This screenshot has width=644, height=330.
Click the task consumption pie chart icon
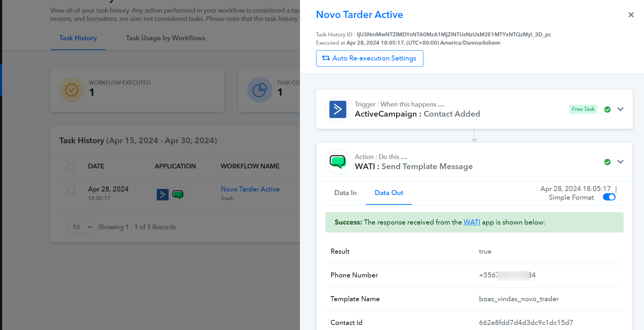(259, 90)
